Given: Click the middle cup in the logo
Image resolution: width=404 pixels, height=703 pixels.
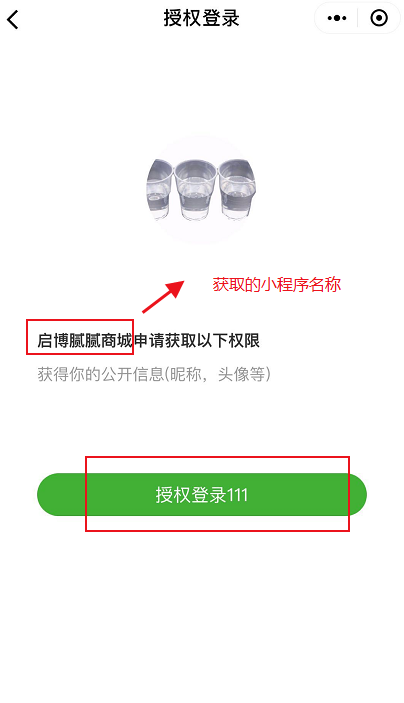Looking at the screenshot, I should [x=195, y=191].
